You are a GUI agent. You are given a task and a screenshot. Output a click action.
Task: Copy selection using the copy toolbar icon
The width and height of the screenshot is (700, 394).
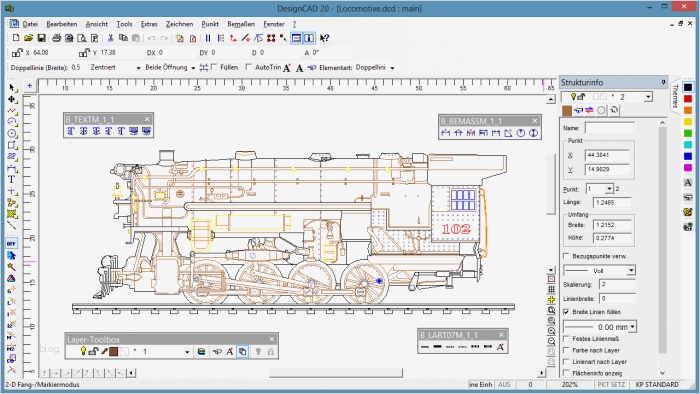(x=123, y=38)
